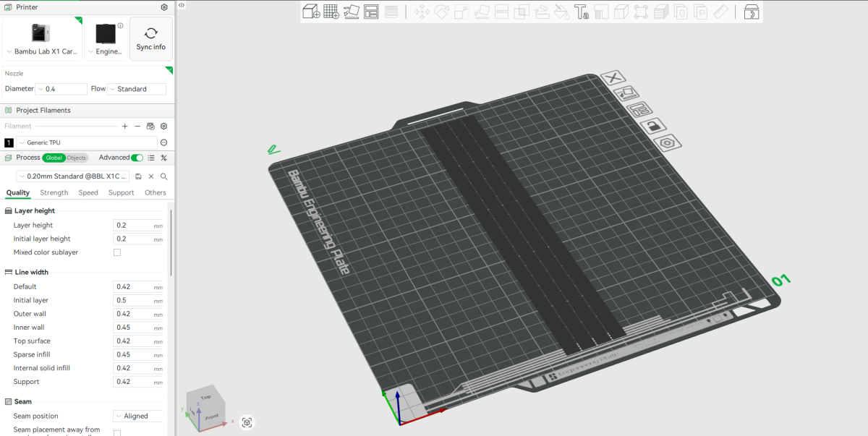Select the Lay on face tool

pos(482,12)
